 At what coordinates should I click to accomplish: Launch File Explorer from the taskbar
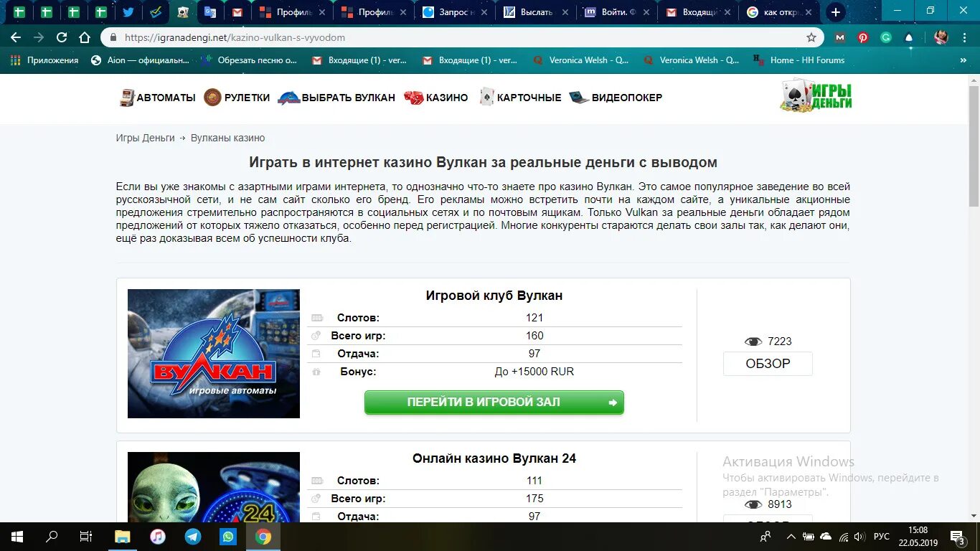[x=123, y=537]
